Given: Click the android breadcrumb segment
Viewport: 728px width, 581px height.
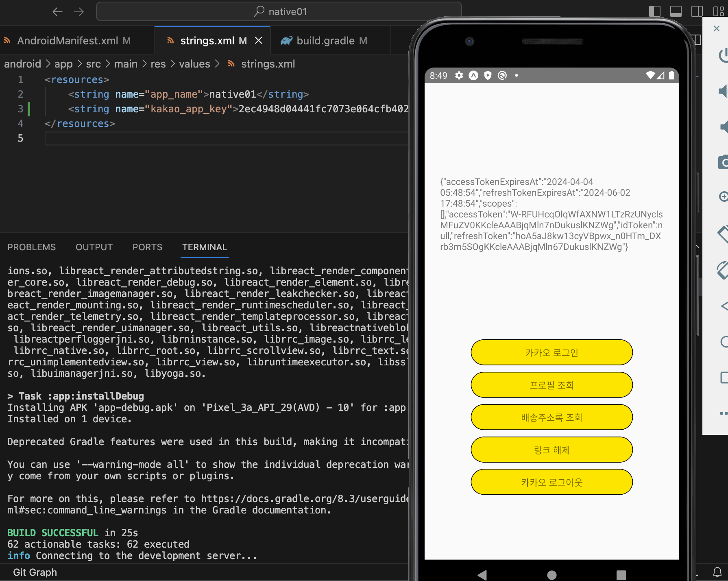Looking at the screenshot, I should [x=23, y=64].
